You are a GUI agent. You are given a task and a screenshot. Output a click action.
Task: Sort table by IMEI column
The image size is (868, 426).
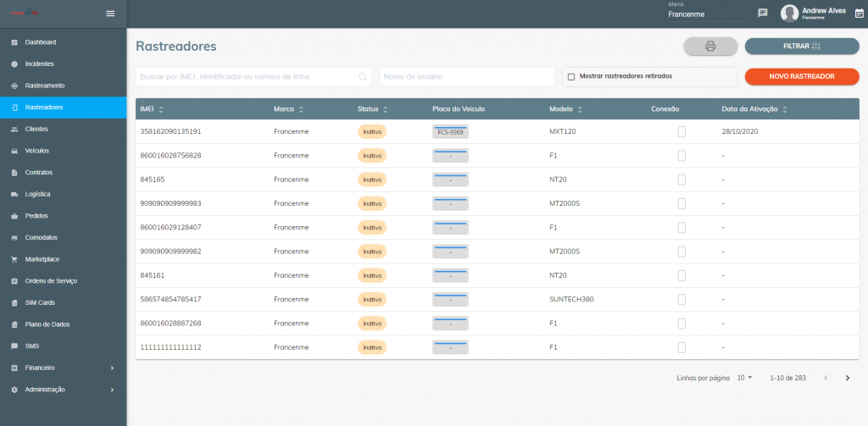pyautogui.click(x=161, y=109)
